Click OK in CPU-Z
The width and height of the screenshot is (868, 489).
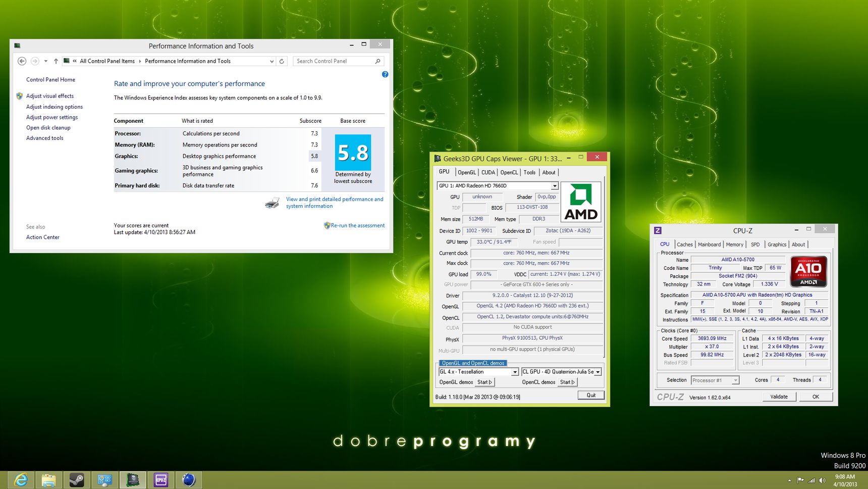click(x=816, y=397)
